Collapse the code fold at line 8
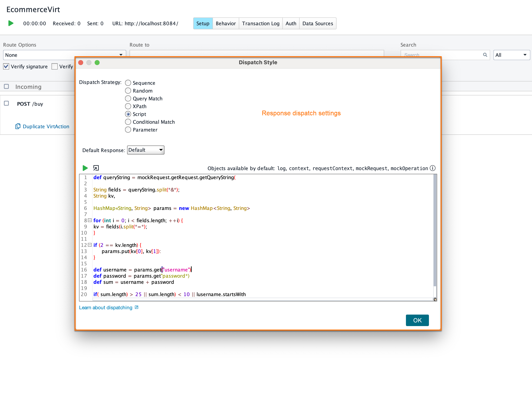532x394 pixels. [90, 220]
